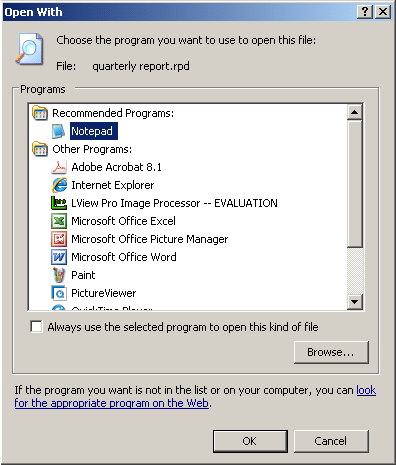Click the programs list scrollbar thumb
The image size is (396, 465).
(x=354, y=184)
